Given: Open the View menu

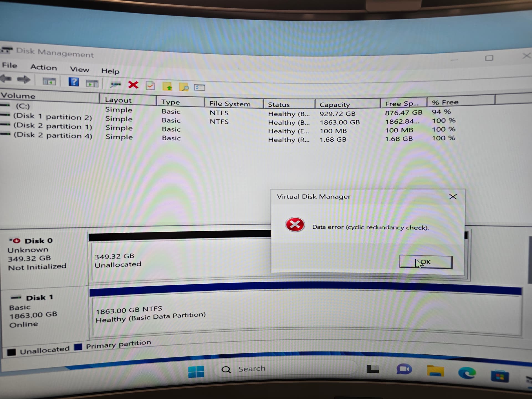Looking at the screenshot, I should (80, 69).
